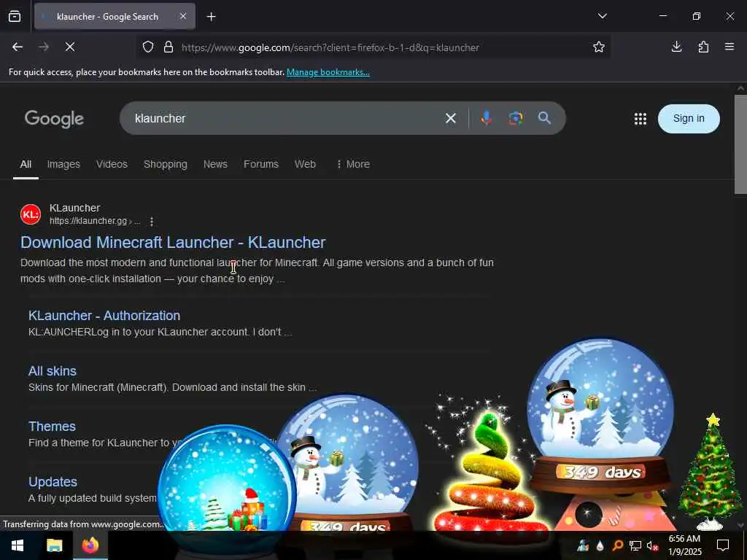This screenshot has height=560, width=747.
Task: Stop loading the page
Action: point(70,47)
